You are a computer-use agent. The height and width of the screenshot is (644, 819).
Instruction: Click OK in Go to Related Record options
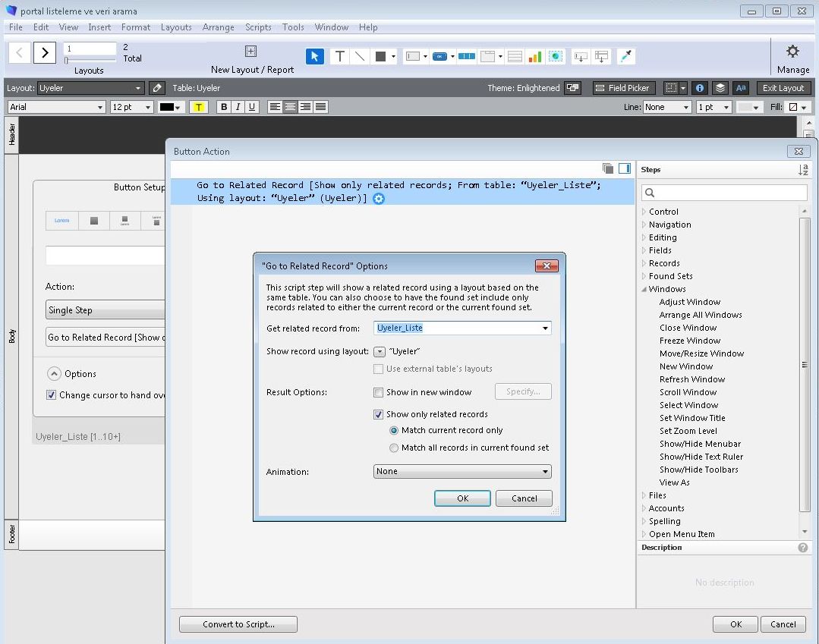point(462,498)
